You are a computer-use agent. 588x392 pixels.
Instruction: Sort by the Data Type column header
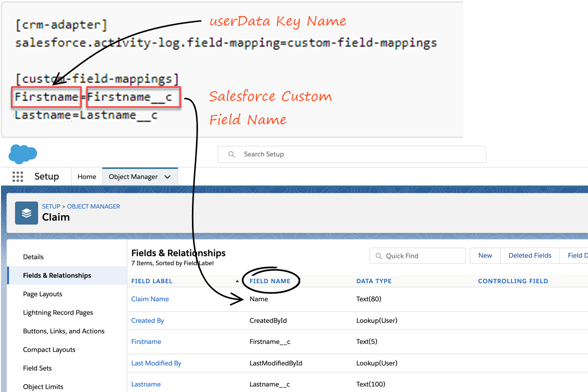(x=374, y=281)
